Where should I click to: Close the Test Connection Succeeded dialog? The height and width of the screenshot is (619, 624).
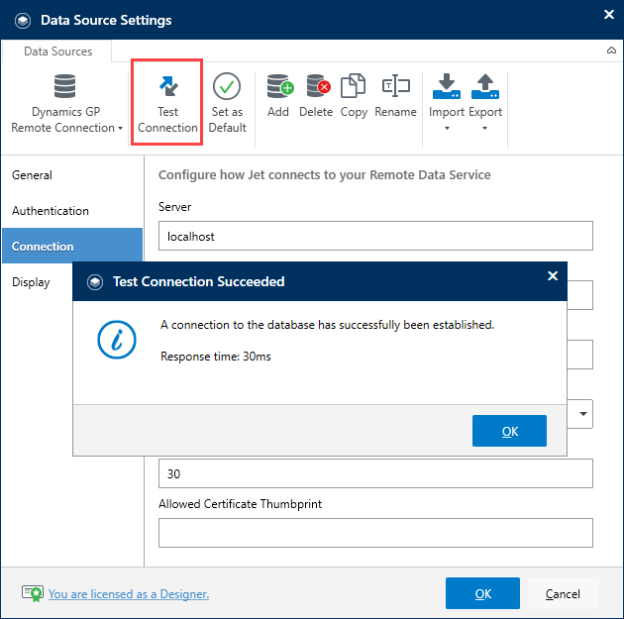[x=552, y=276]
